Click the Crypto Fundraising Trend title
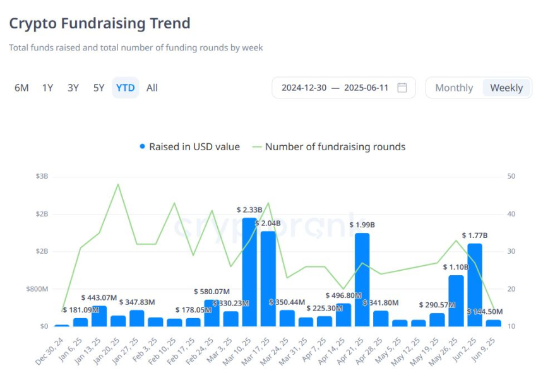The image size is (543, 392). click(x=99, y=23)
